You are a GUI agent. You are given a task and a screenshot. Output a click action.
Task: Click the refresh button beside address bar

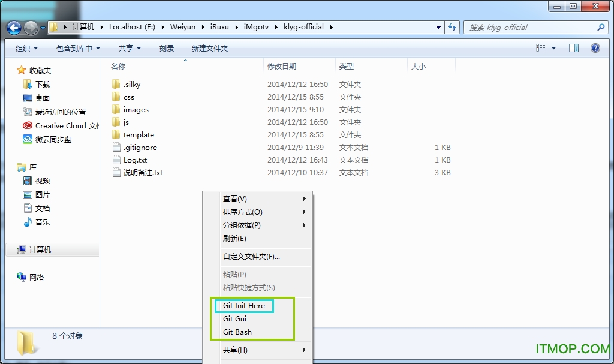pos(453,28)
